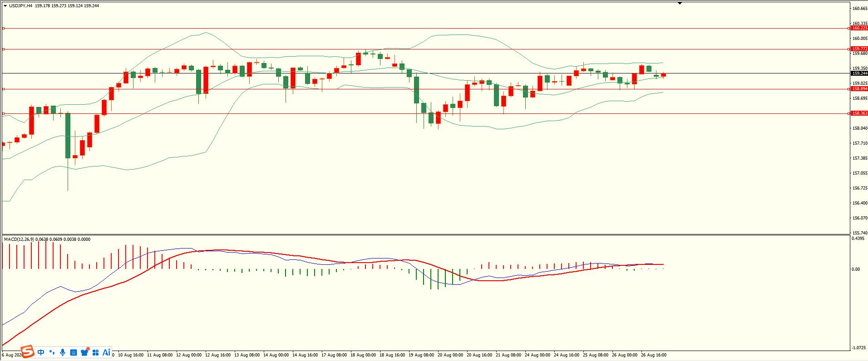Screen dimensions: 868x361
Task: Click the chart shift marker triangle at top
Action: (x=680, y=3)
